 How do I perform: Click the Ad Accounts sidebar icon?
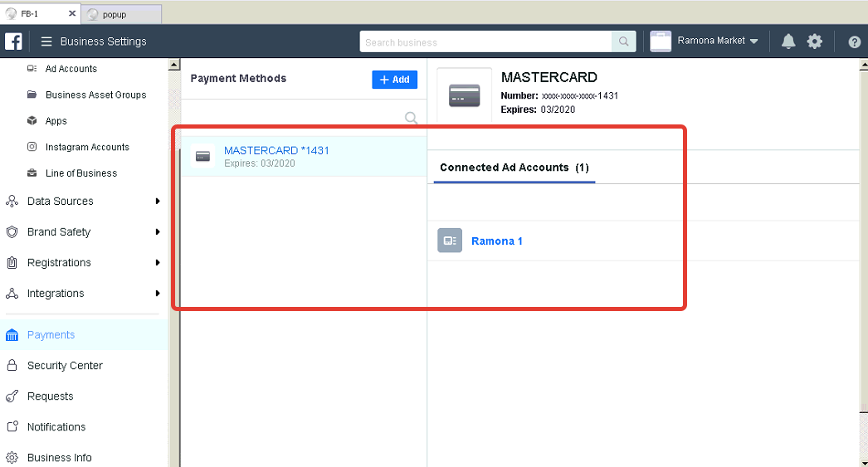coord(32,69)
